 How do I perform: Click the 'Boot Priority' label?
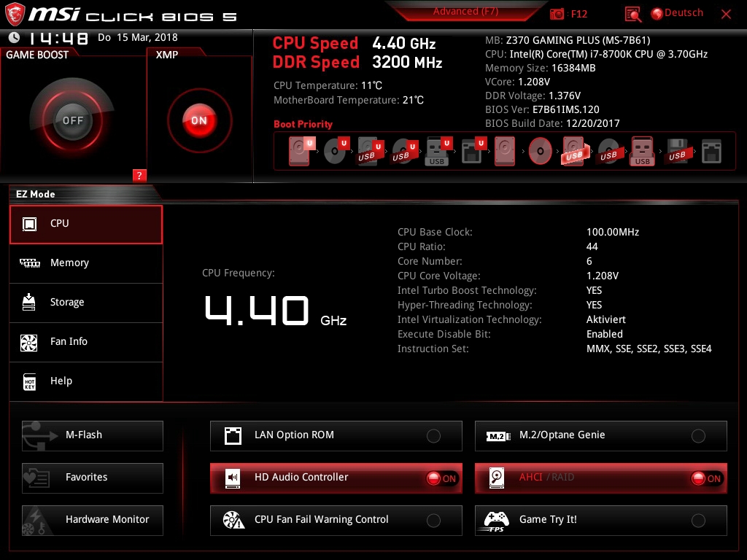303,124
